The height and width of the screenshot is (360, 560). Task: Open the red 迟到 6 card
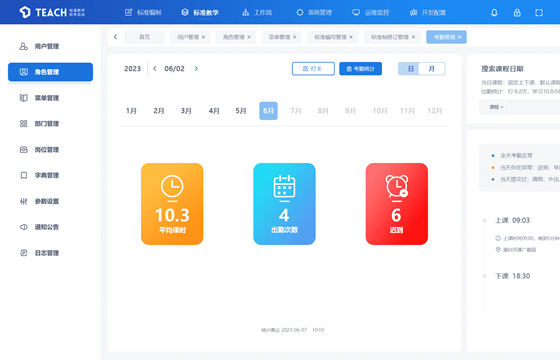397,204
